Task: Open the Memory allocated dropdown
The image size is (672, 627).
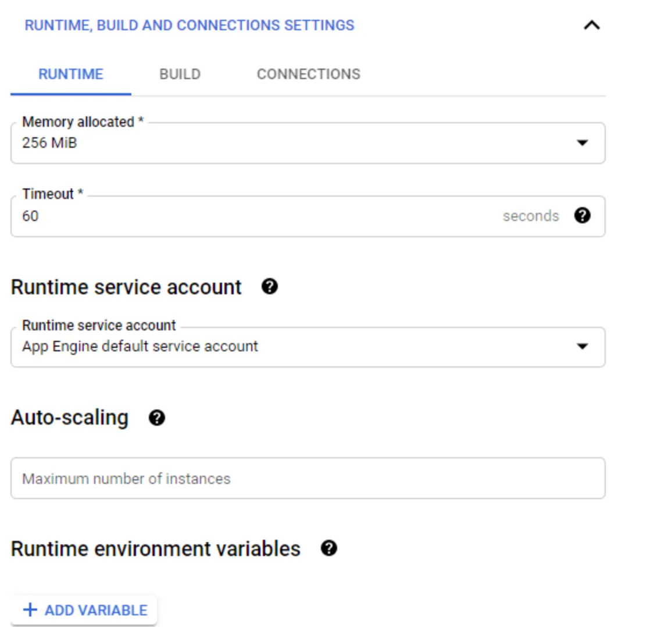Action: point(308,143)
